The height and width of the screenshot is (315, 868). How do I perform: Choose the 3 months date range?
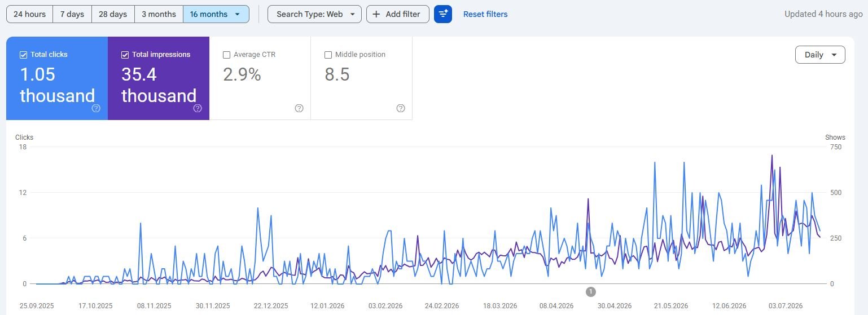click(159, 14)
